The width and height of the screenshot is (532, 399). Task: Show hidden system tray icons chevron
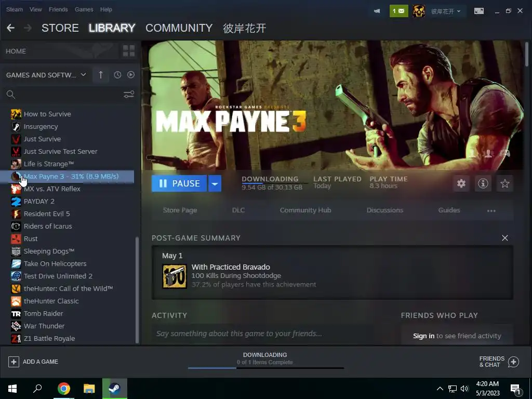(440, 389)
